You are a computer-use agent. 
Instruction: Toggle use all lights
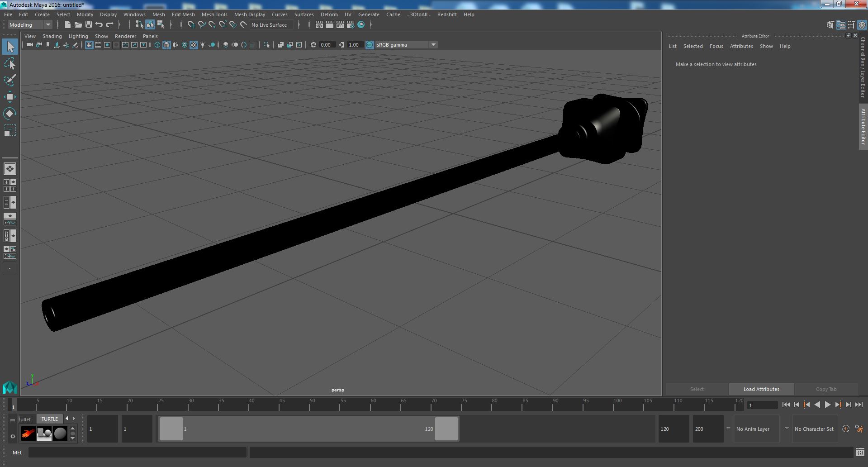click(x=203, y=45)
